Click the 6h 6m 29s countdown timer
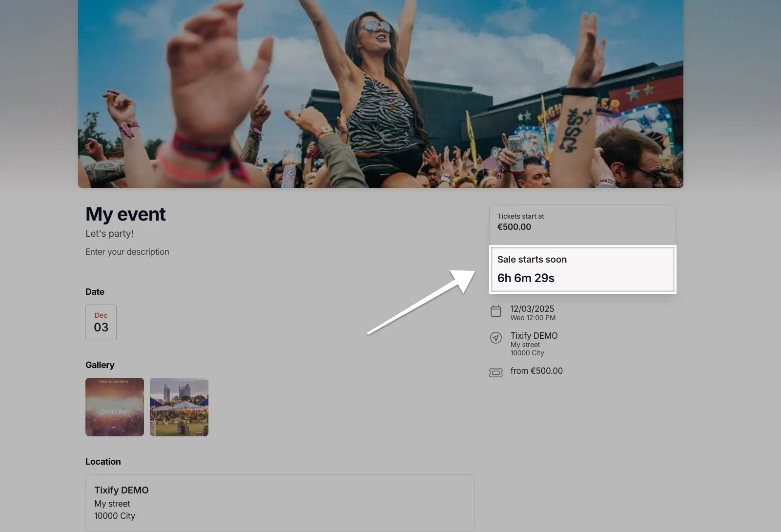Image resolution: width=781 pixels, height=532 pixels. [x=526, y=278]
